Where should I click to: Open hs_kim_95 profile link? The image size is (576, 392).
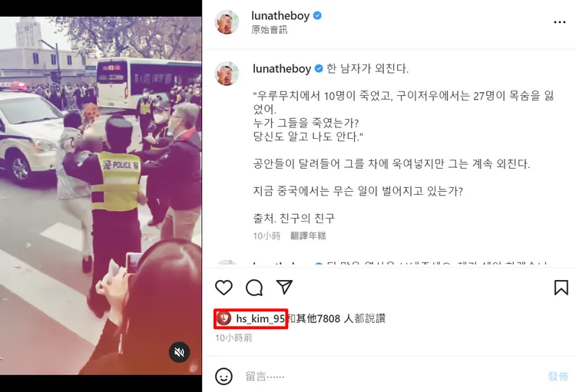click(x=260, y=318)
